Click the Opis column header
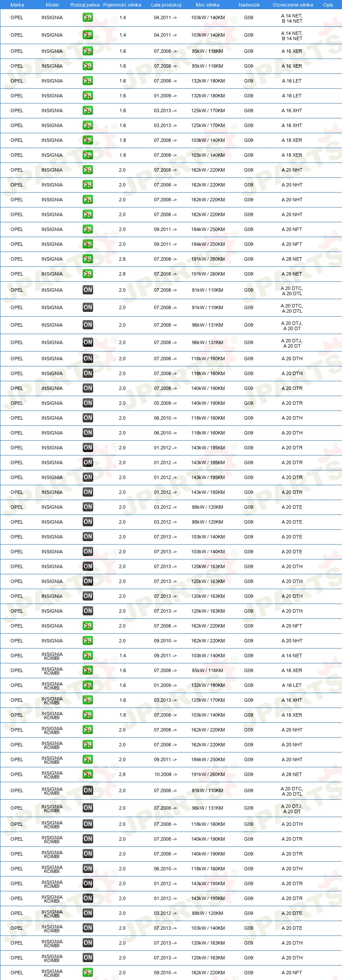 tap(328, 5)
